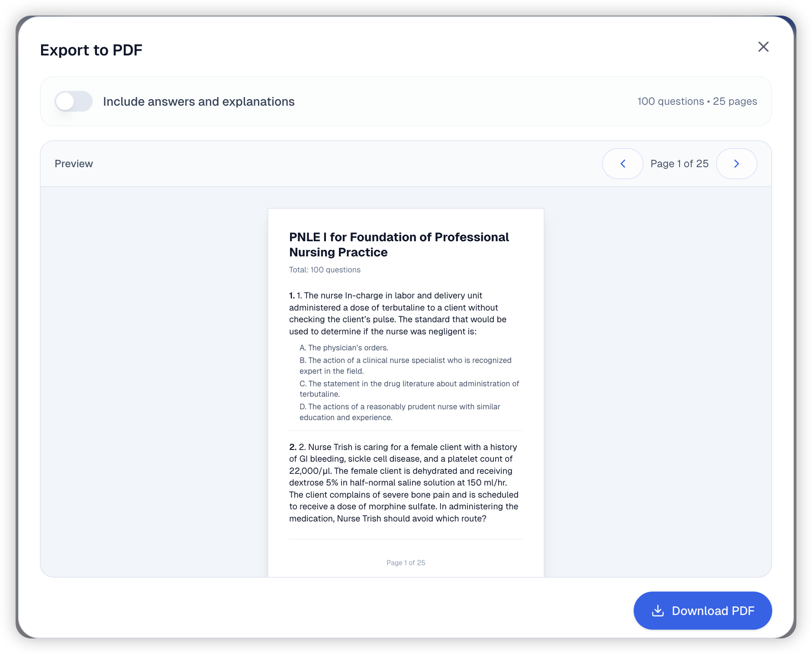The image size is (812, 654).
Task: Click option C about drug literature
Action: point(409,389)
